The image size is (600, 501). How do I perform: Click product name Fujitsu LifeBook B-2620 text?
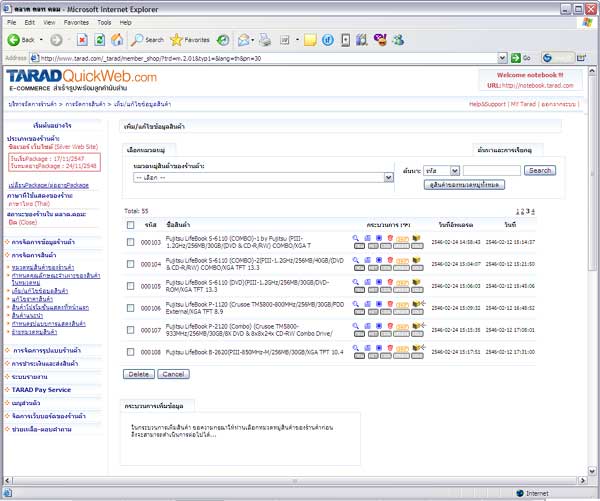pos(254,352)
